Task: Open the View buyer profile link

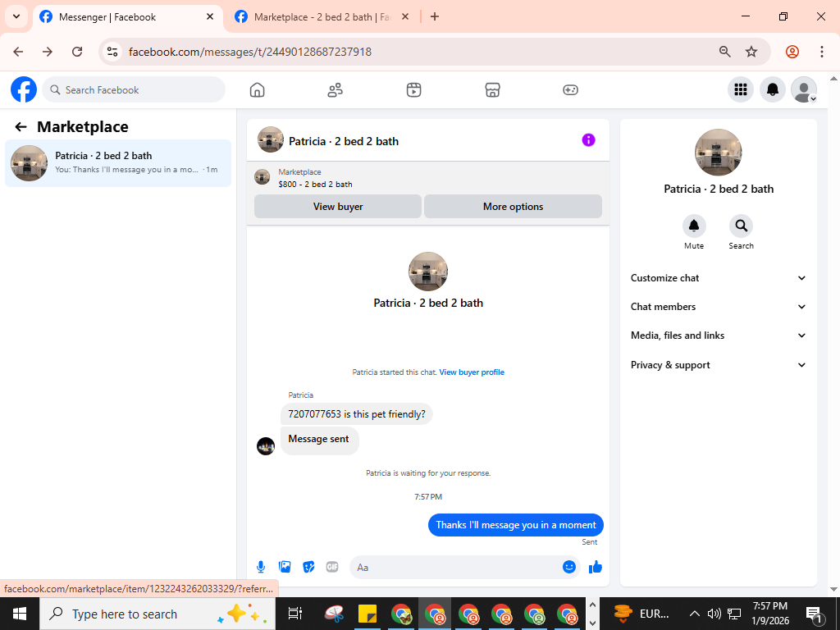Action: tap(472, 372)
